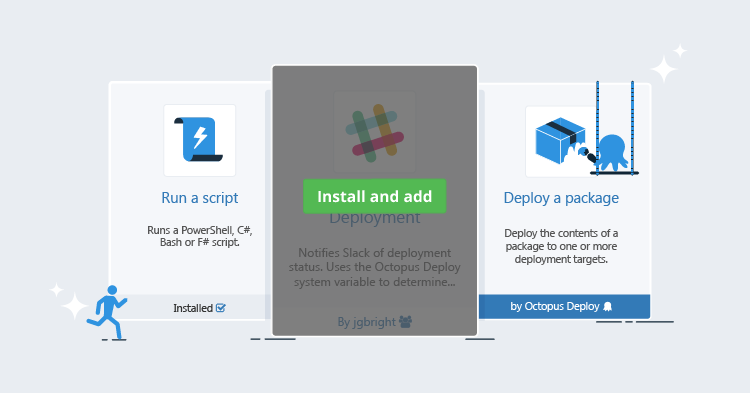Click the Octopus icon beside by Octopus Deploy

tap(607, 306)
